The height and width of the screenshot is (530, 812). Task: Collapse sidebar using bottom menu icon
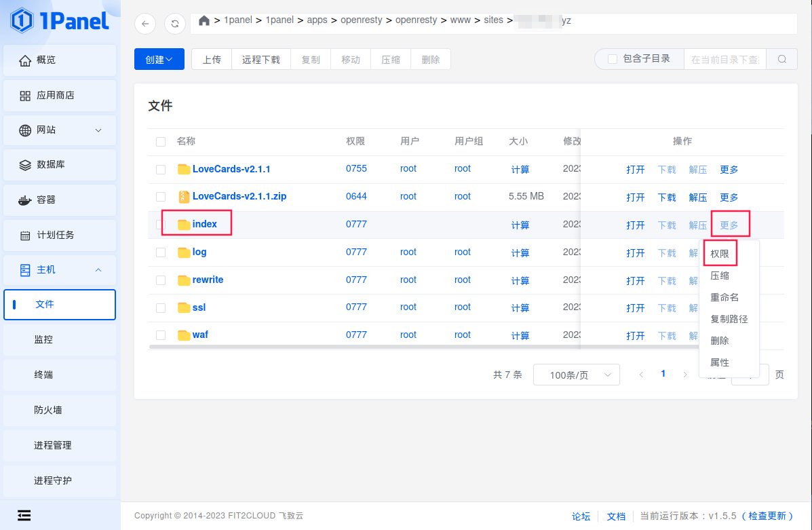[x=24, y=515]
